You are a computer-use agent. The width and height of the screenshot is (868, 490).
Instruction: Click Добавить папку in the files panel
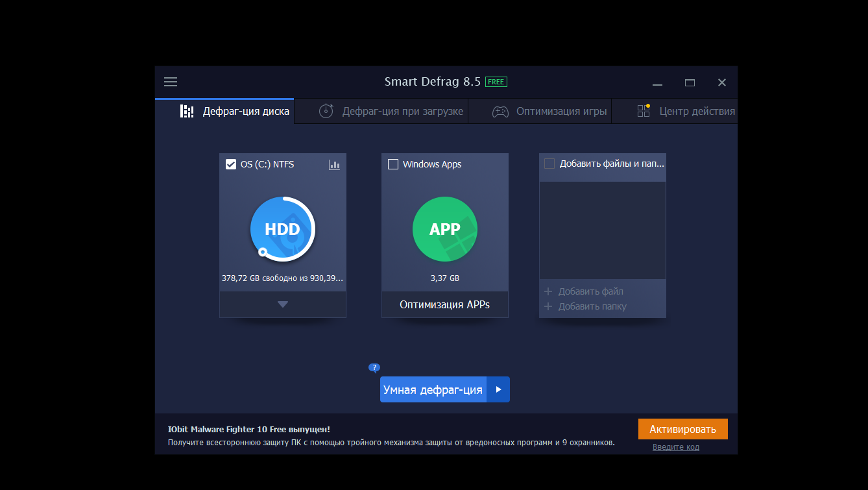tap(592, 306)
